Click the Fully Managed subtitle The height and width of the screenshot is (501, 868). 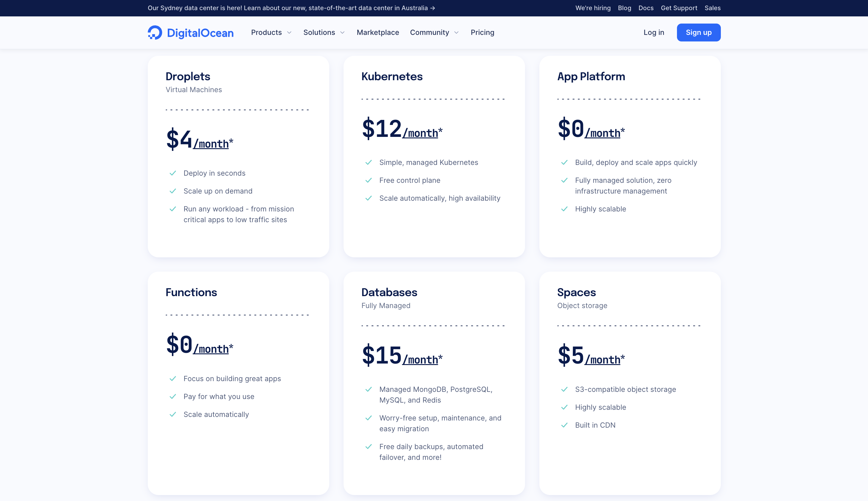coord(386,306)
